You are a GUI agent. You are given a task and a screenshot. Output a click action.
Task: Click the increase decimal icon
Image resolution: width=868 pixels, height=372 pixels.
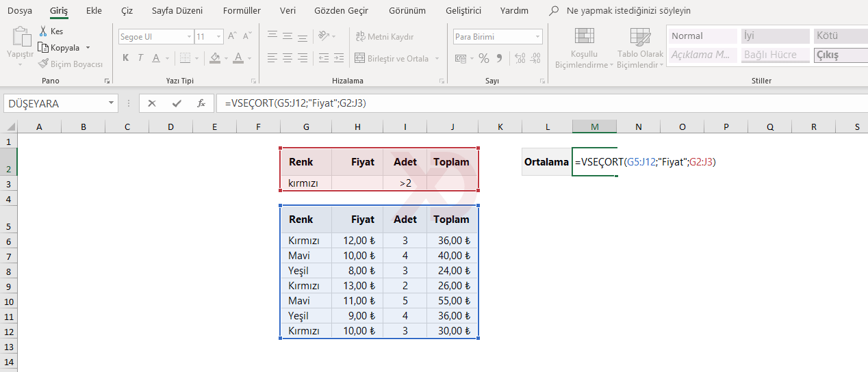(520, 58)
